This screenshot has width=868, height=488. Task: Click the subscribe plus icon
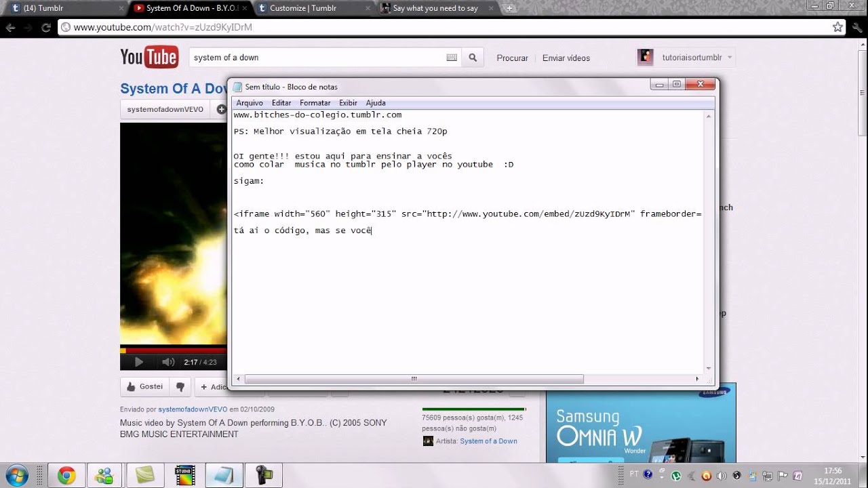[221, 109]
